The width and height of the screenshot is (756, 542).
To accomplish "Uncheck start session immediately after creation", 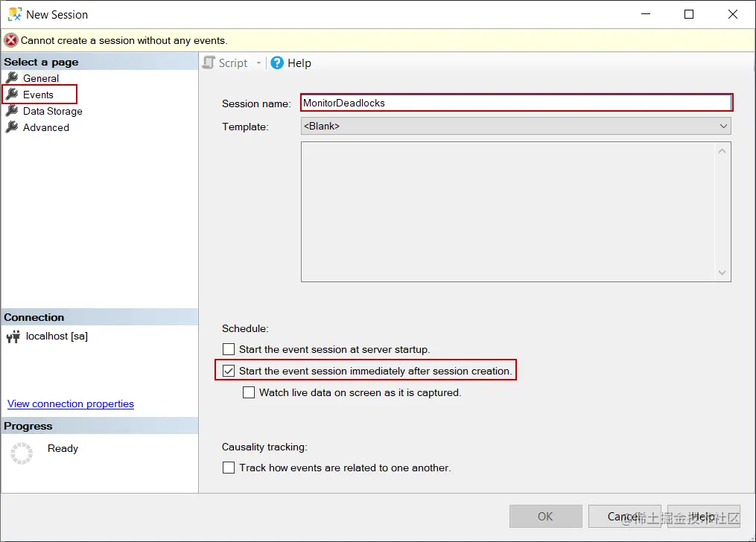I will [x=229, y=371].
